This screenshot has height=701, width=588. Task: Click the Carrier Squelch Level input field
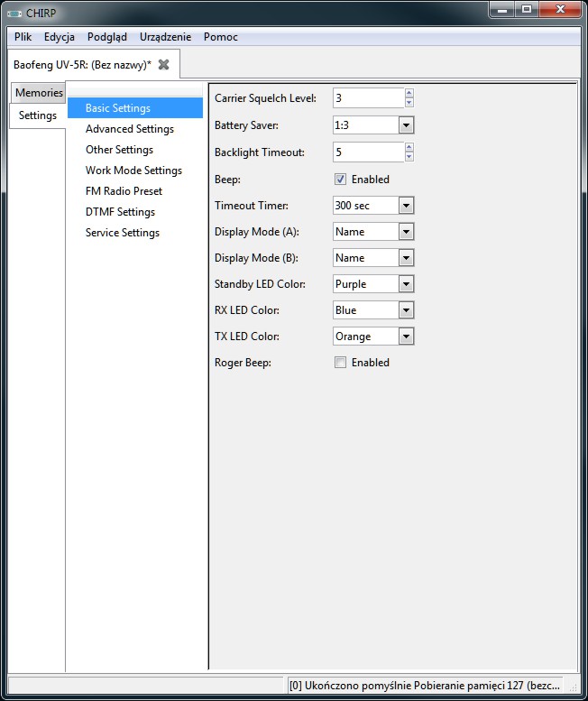369,98
